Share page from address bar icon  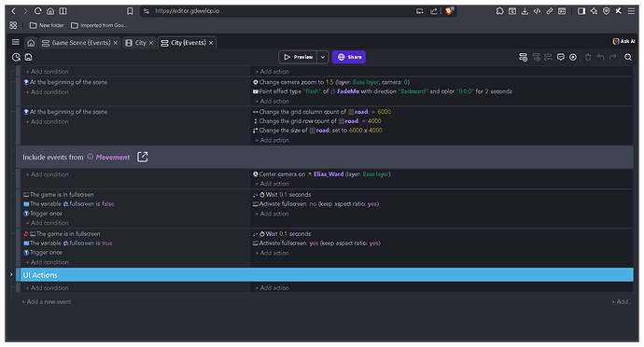pos(434,11)
